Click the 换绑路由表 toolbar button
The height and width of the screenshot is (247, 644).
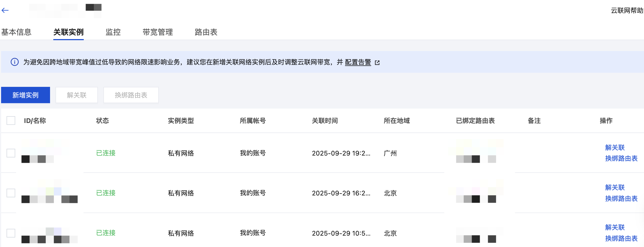point(131,95)
